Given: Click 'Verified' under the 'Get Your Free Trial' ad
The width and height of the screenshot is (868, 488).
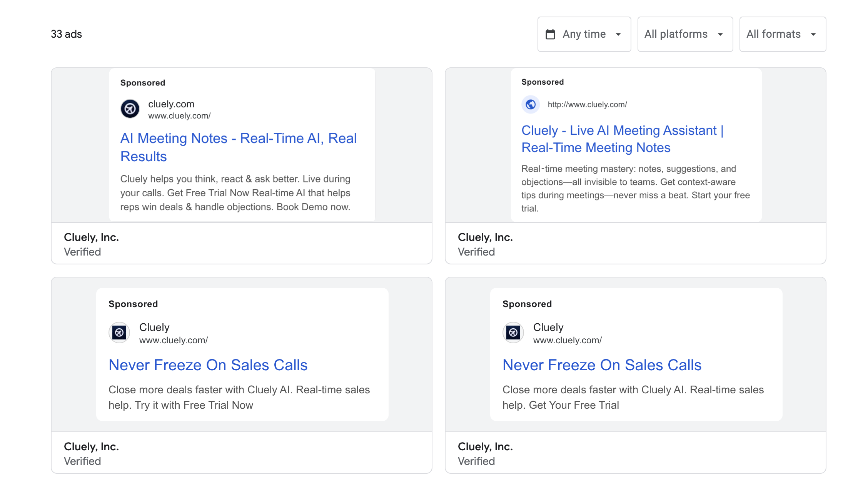Looking at the screenshot, I should 476,461.
